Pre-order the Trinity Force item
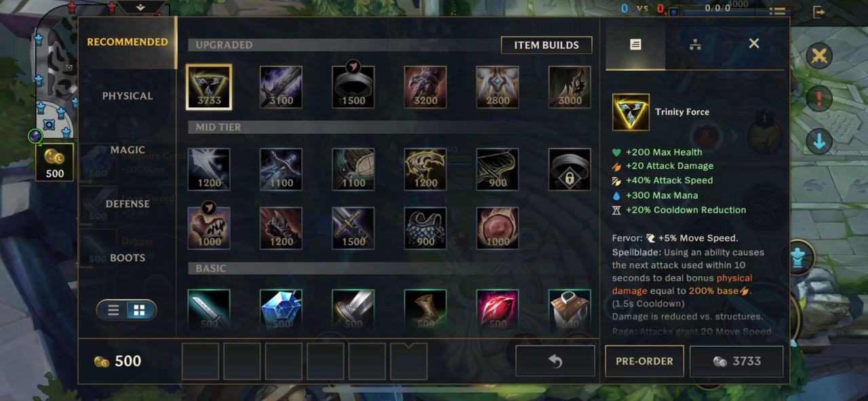868x401 pixels. (644, 361)
